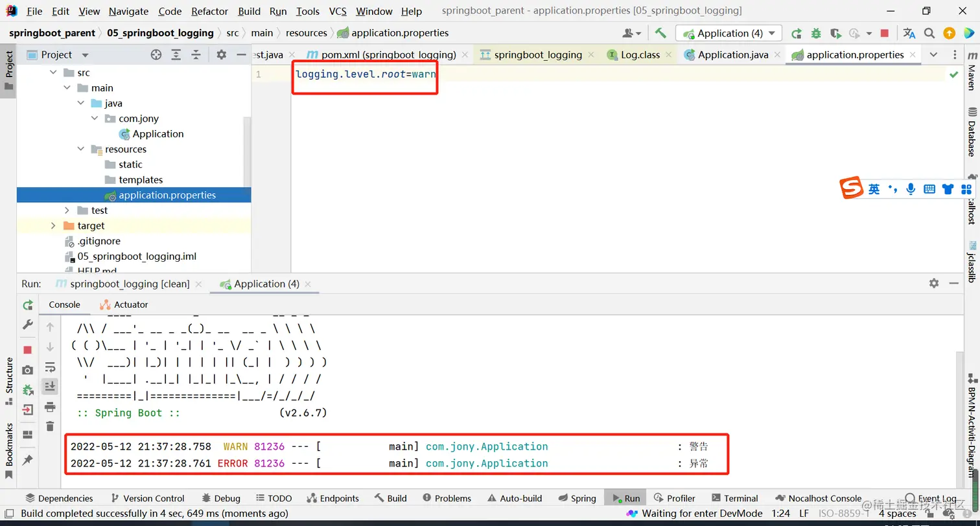This screenshot has width=980, height=526.
Task: Open the Terminal tool window
Action: [x=734, y=498]
